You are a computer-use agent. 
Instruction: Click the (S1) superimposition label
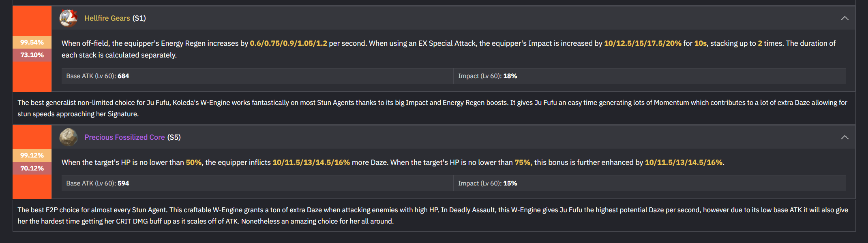(139, 18)
